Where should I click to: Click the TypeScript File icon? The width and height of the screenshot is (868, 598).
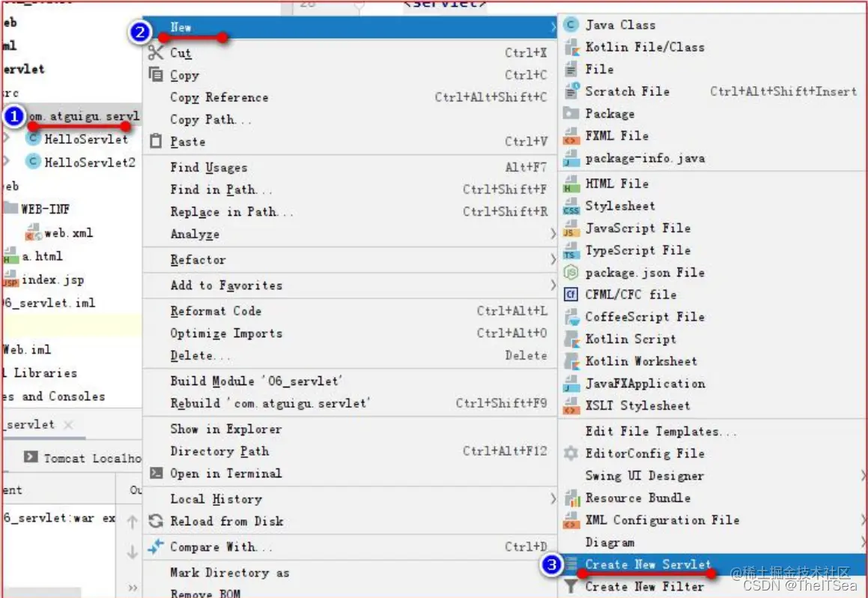coord(571,250)
